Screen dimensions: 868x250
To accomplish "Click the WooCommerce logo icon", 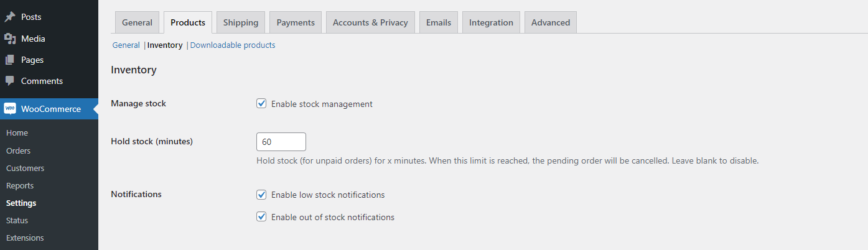I will (x=10, y=109).
